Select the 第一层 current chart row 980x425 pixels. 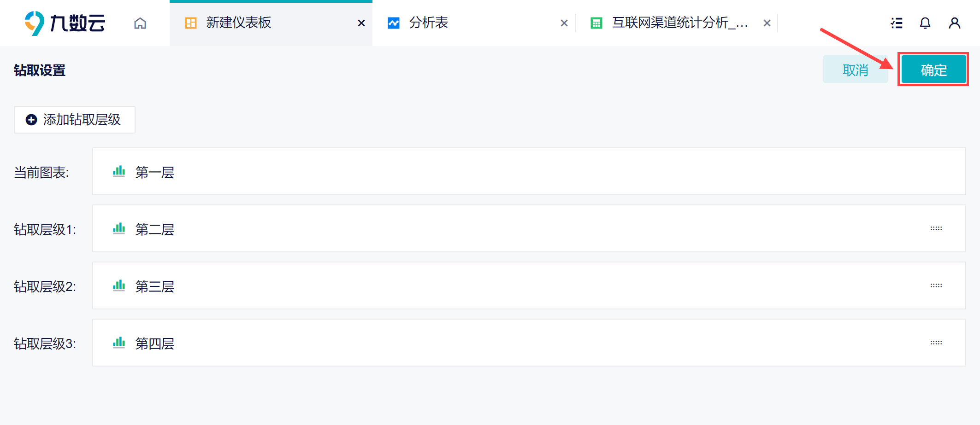(529, 171)
